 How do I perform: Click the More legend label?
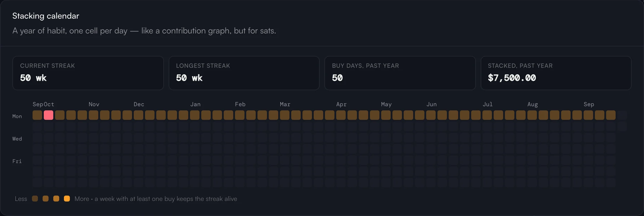click(x=82, y=199)
